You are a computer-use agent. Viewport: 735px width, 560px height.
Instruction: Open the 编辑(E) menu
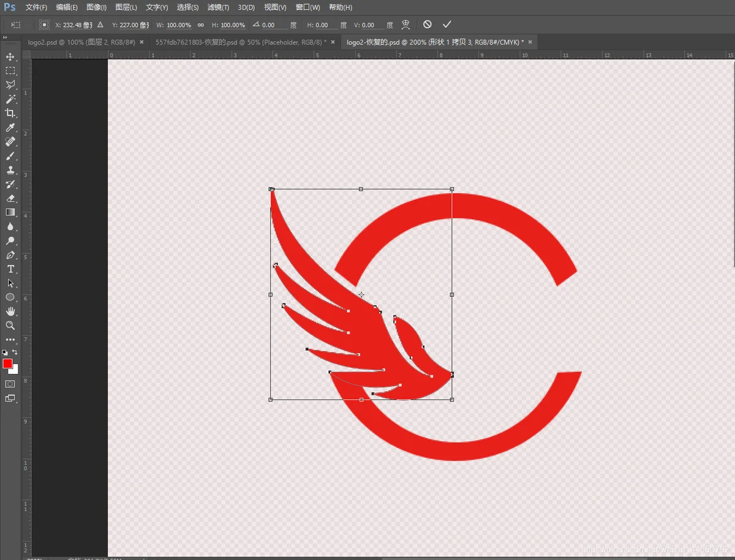pos(67,7)
